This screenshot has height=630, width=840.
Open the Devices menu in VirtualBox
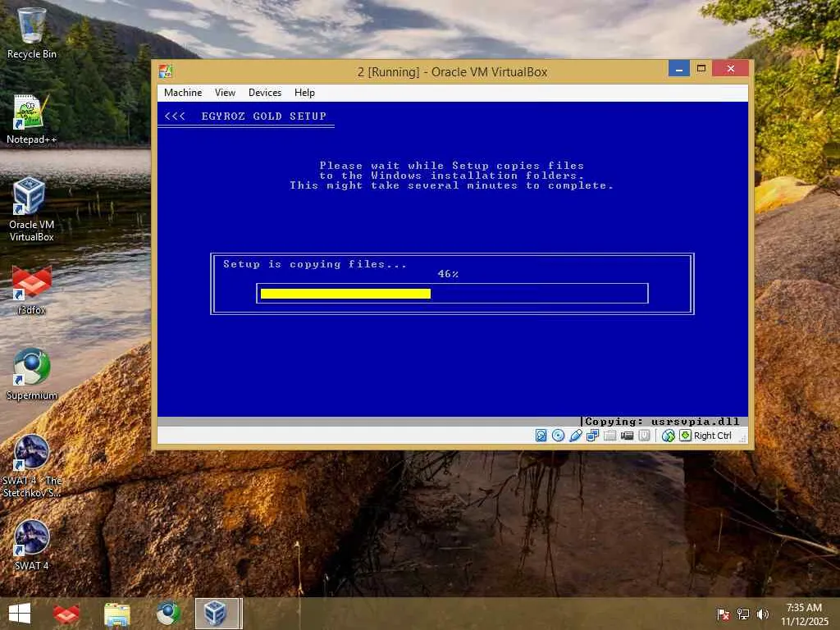[x=265, y=93]
